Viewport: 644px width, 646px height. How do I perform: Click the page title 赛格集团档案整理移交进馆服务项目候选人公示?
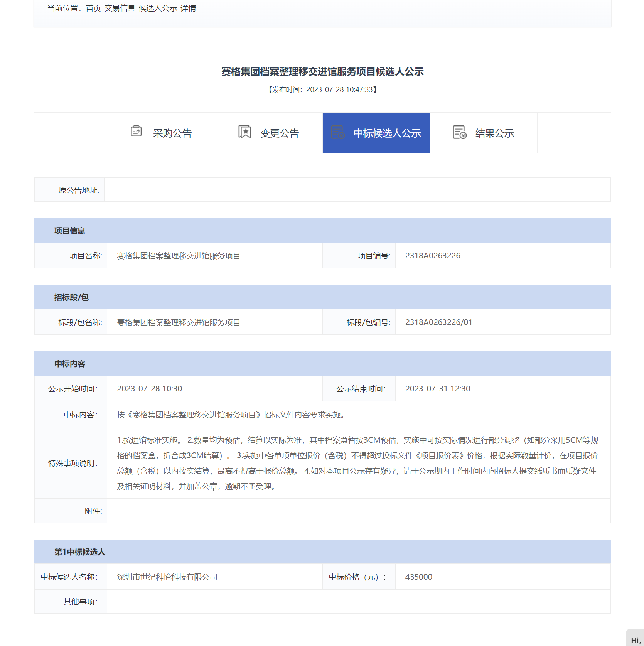tap(322, 72)
